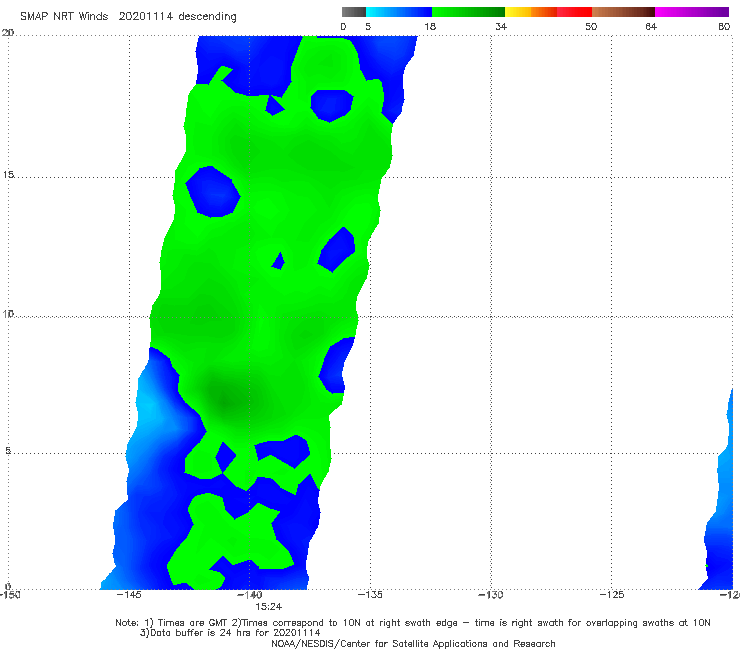The height and width of the screenshot is (650, 740).
Task: Click the color bar label '5'
Action: tap(368, 26)
